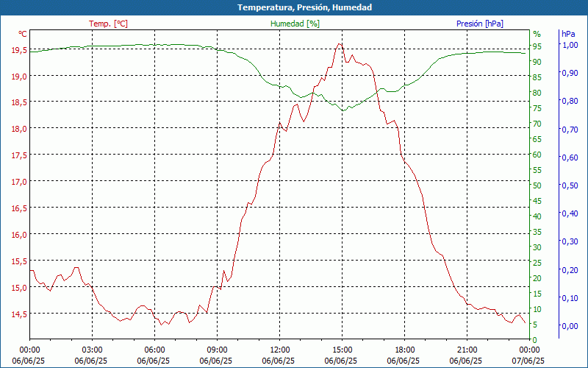Click the 75 humidity axis value

[537, 108]
